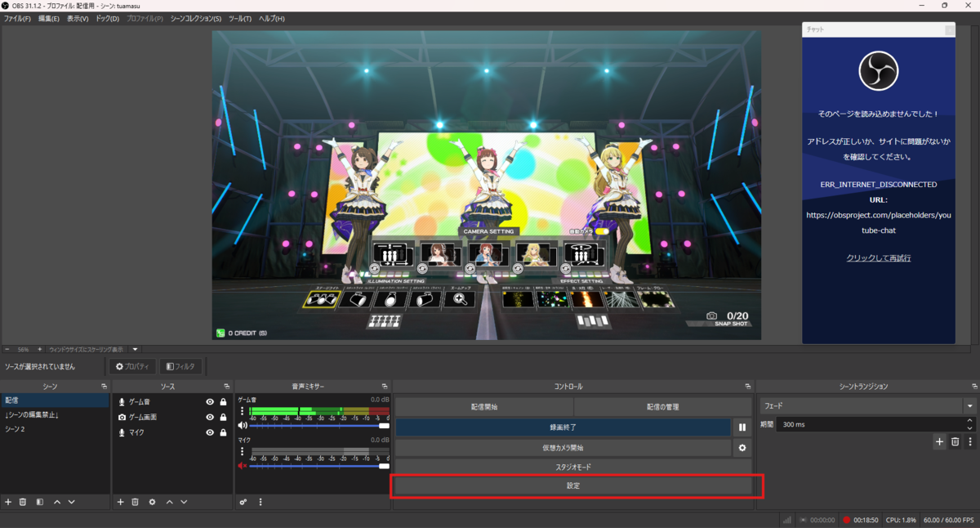Image resolution: width=980 pixels, height=528 pixels.
Task: Open ドック(D) menu
Action: 107,18
